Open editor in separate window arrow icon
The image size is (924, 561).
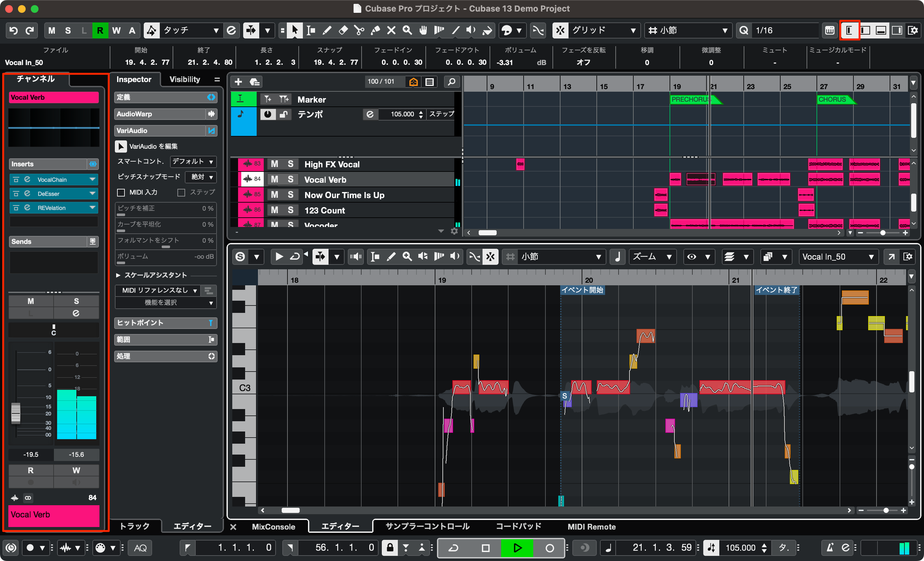pyautogui.click(x=891, y=256)
